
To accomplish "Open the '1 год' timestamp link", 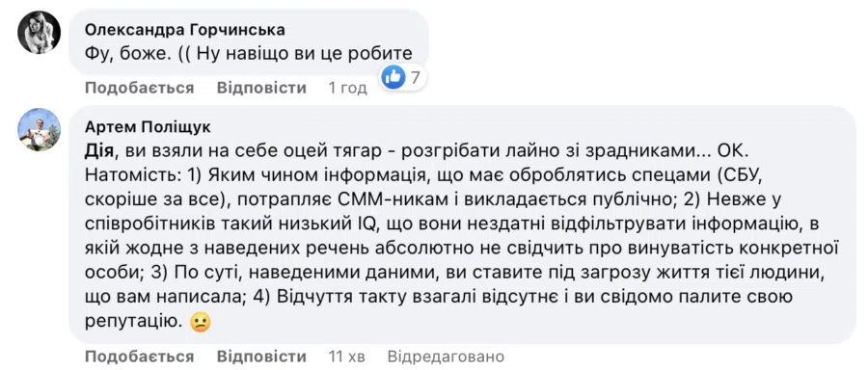I will tap(347, 88).
